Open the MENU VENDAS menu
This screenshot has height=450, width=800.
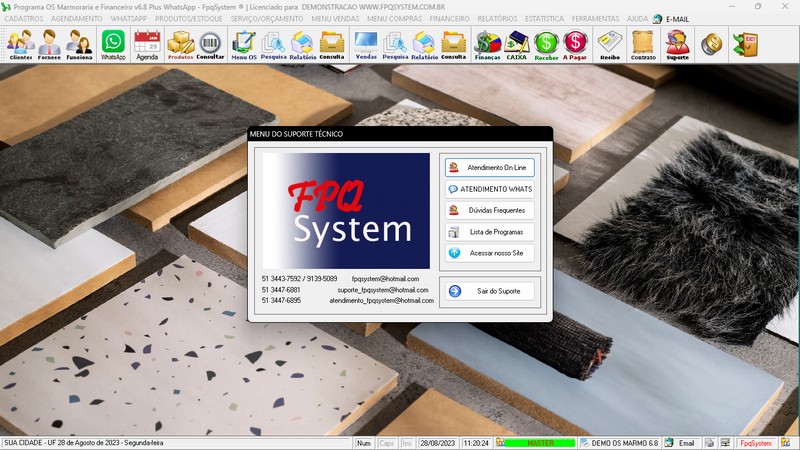click(335, 19)
